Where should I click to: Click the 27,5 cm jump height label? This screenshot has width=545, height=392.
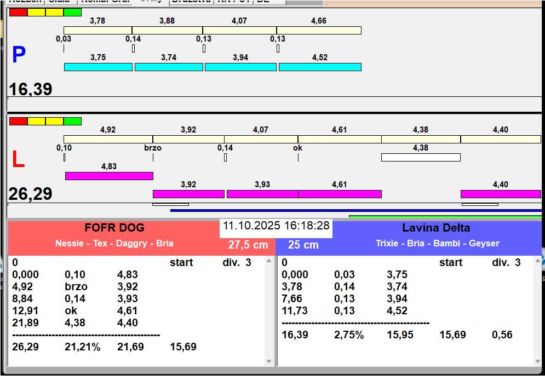(248, 245)
